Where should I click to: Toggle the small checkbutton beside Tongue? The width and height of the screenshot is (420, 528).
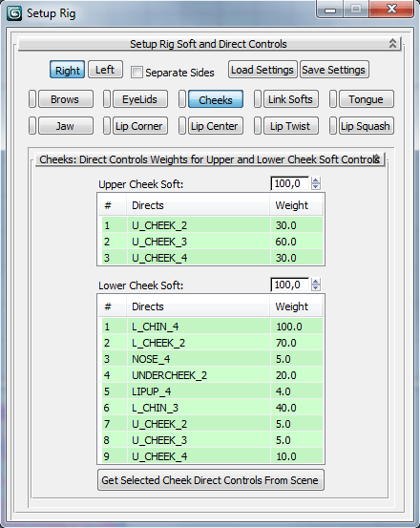[x=333, y=99]
